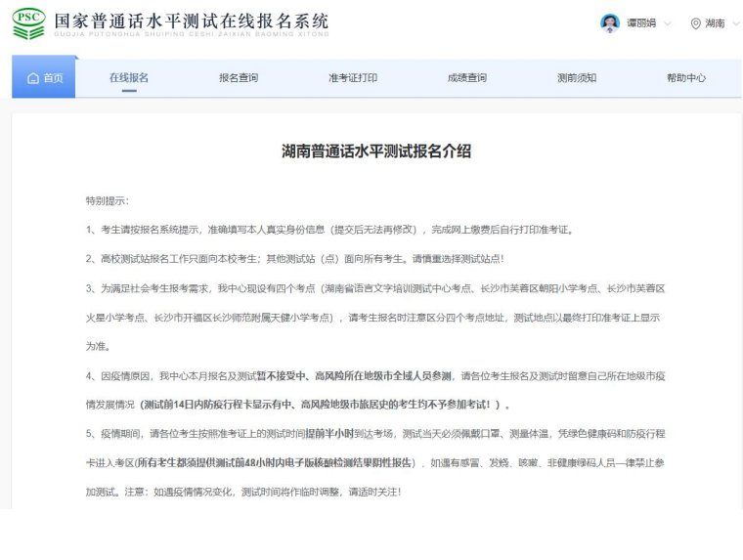The width and height of the screenshot is (743, 560).
Task: Open the 测前须知 tab
Action: pyautogui.click(x=577, y=78)
